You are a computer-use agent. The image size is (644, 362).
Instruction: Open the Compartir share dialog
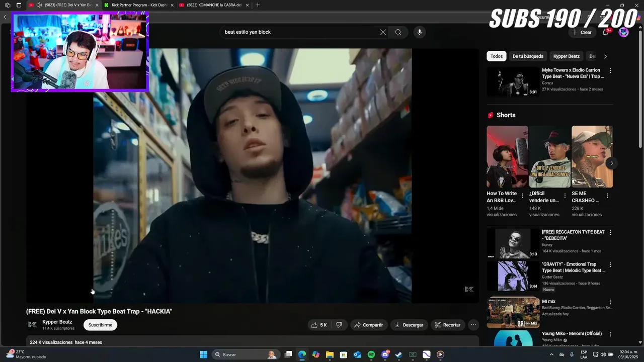pyautogui.click(x=369, y=325)
